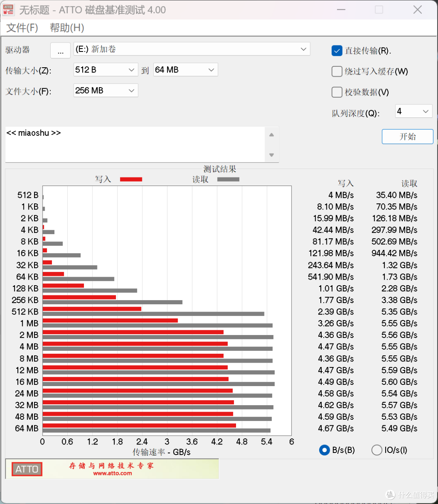Click the 3.26 GB/s write value
The image size is (438, 504).
click(x=336, y=323)
